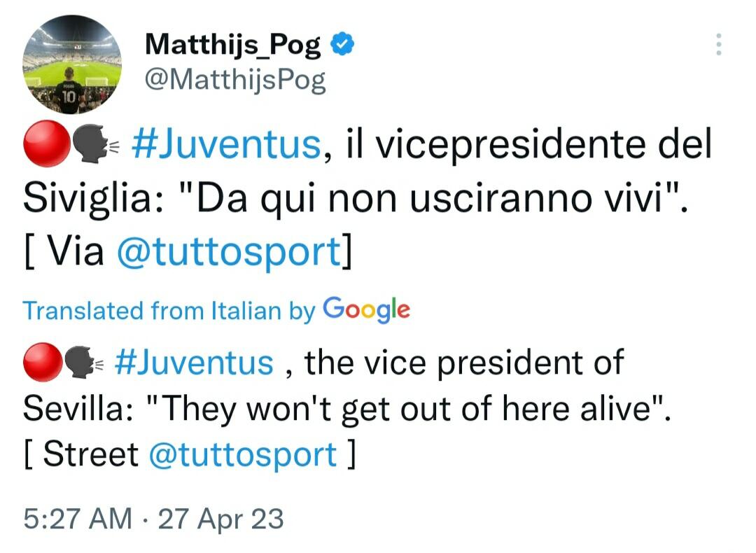
Task: Open the Matthijs_Pog profile picture
Action: (72, 63)
